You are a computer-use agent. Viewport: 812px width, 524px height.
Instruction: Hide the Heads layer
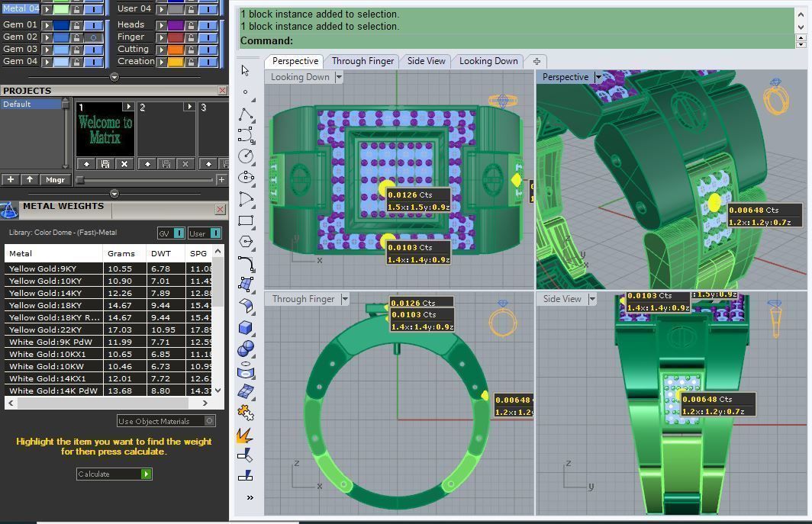[x=208, y=25]
